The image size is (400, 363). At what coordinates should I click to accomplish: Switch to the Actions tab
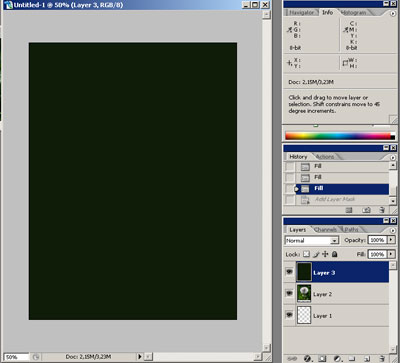coord(325,157)
